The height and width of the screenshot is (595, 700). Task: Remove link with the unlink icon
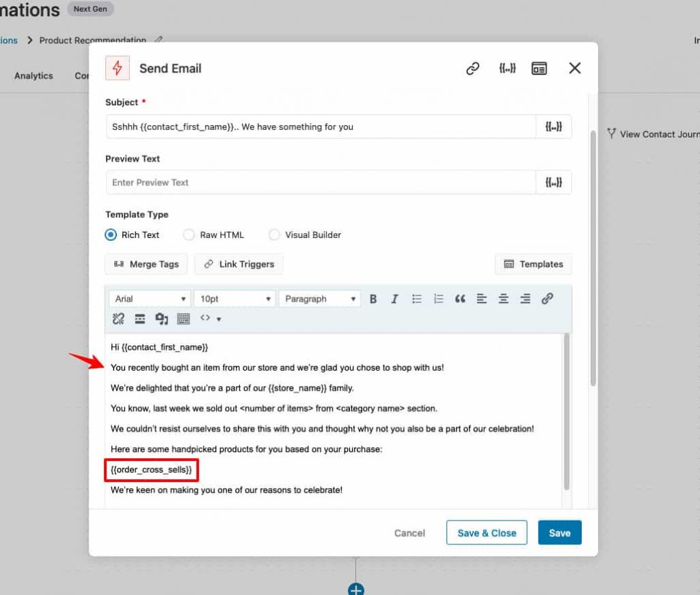click(118, 319)
